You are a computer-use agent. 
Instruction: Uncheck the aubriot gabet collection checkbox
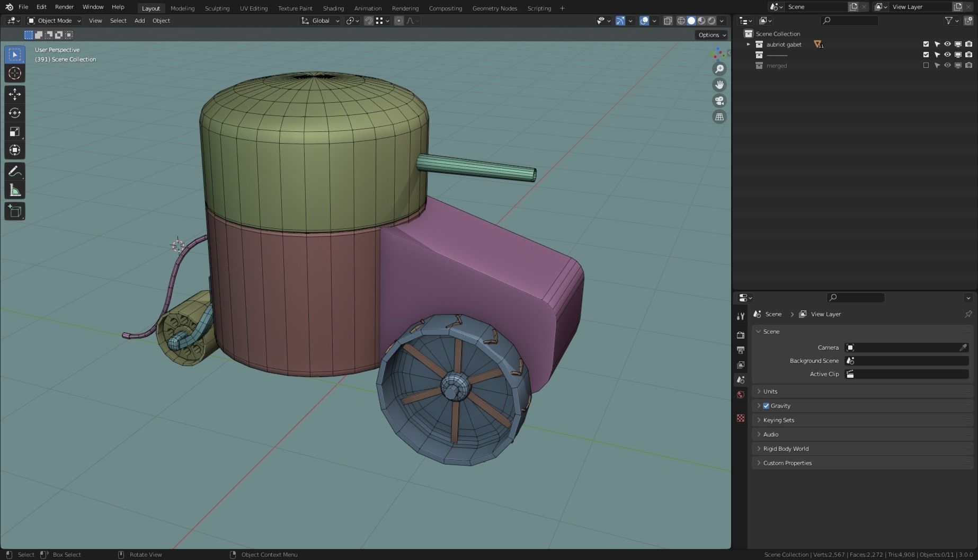[x=926, y=44]
